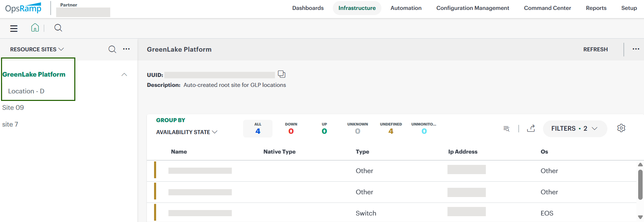Open the hamburger navigation menu
Viewport: 644px width, 222px height.
pos(14,28)
